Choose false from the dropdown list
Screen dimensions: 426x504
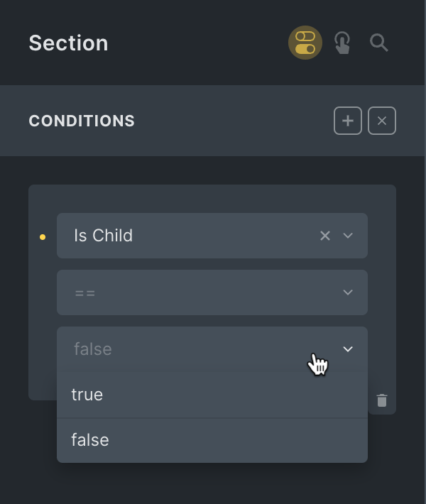click(90, 440)
